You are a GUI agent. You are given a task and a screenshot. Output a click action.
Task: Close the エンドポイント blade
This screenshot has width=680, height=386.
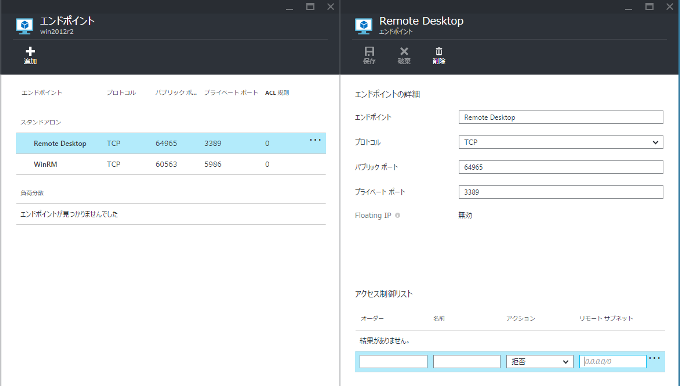click(x=330, y=7)
